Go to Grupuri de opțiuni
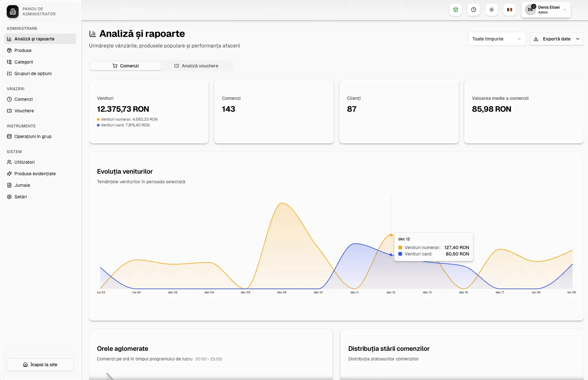 tap(33, 73)
